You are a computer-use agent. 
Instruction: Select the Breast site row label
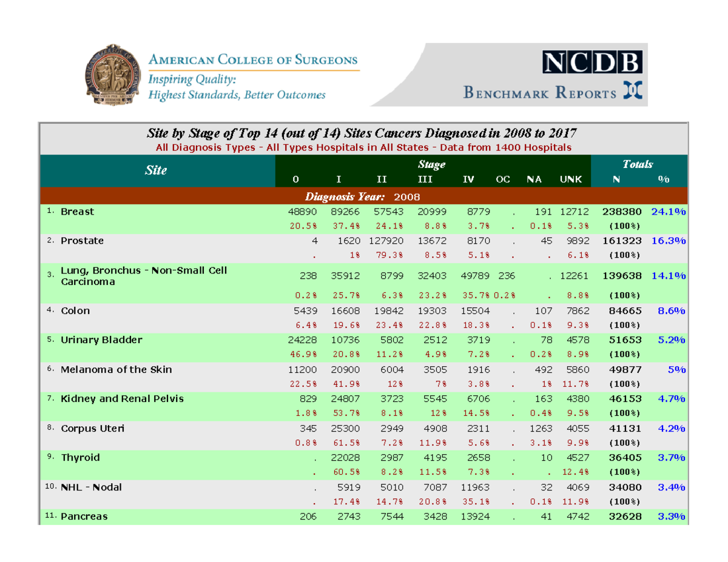pyautogui.click(x=77, y=212)
